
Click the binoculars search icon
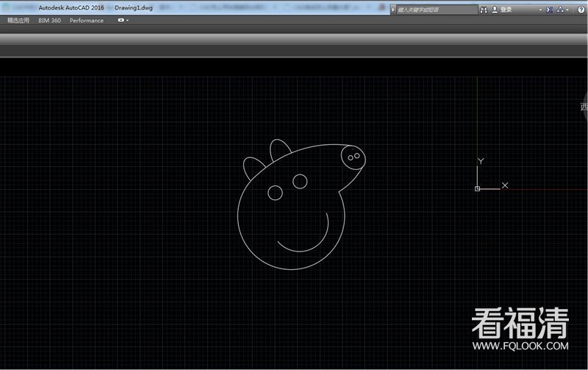[x=484, y=10]
